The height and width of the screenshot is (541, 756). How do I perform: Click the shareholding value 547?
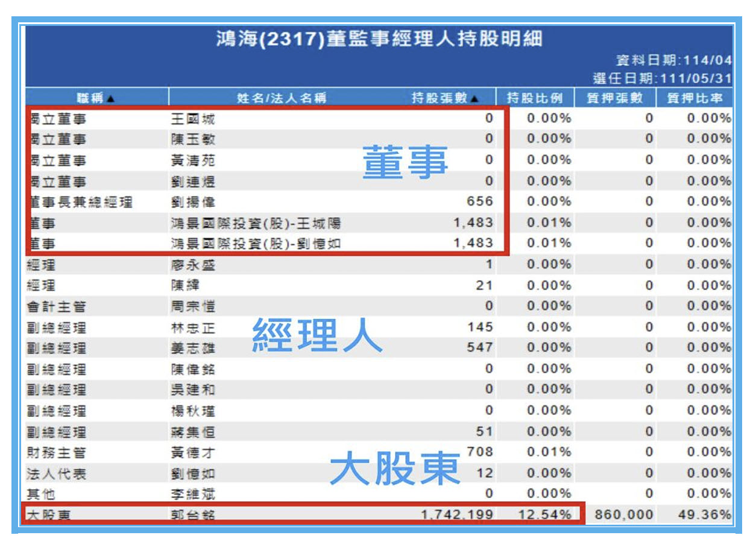pyautogui.click(x=480, y=347)
